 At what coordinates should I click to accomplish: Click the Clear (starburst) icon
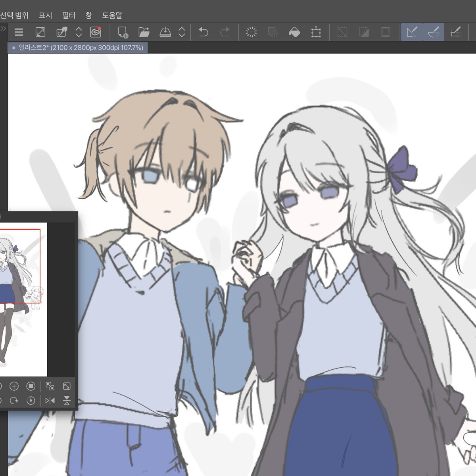(251, 32)
